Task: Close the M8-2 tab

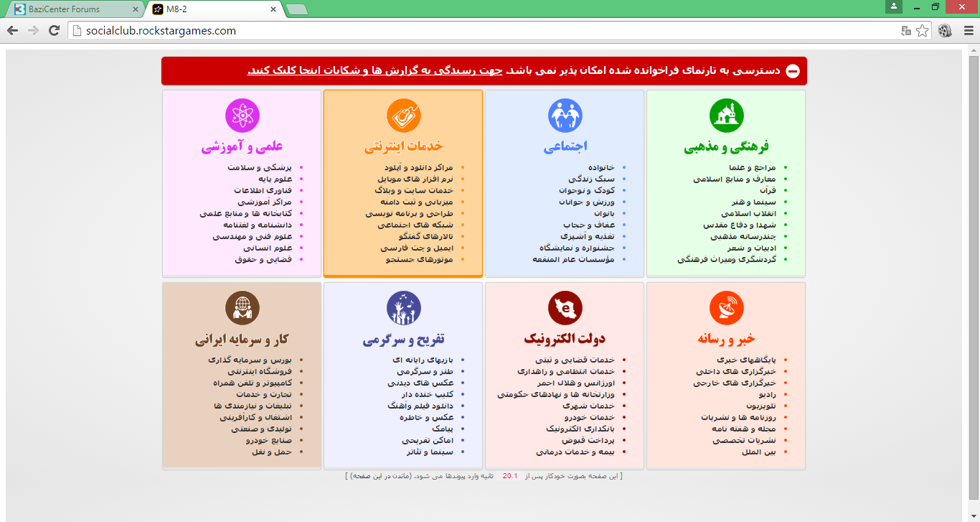Action: (273, 9)
